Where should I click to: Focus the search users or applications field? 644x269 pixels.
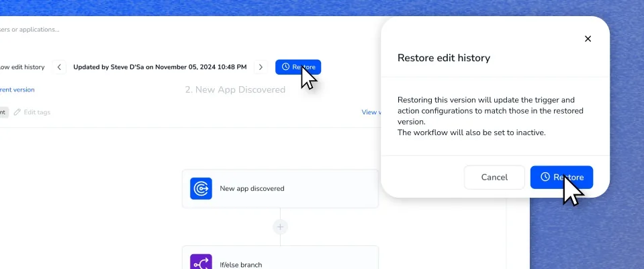(30, 30)
